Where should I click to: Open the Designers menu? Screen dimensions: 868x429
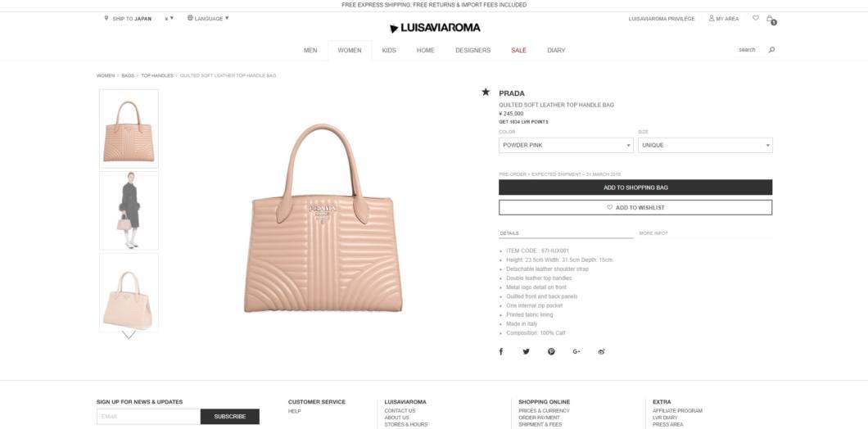[x=472, y=51]
